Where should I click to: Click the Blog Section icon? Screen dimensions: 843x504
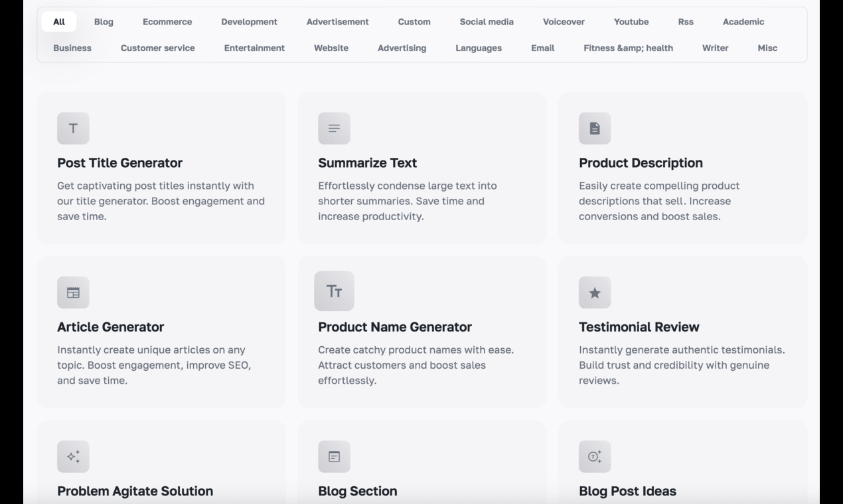pos(334,456)
